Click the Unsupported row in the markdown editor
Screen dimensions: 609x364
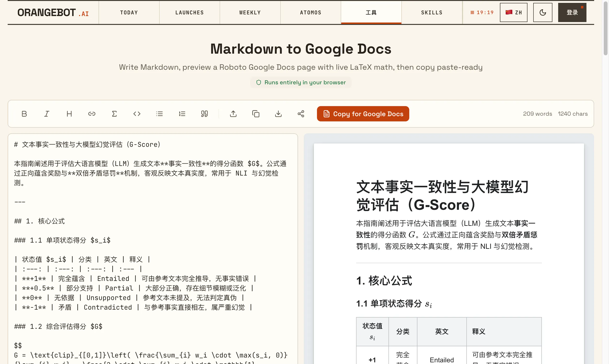click(x=129, y=297)
